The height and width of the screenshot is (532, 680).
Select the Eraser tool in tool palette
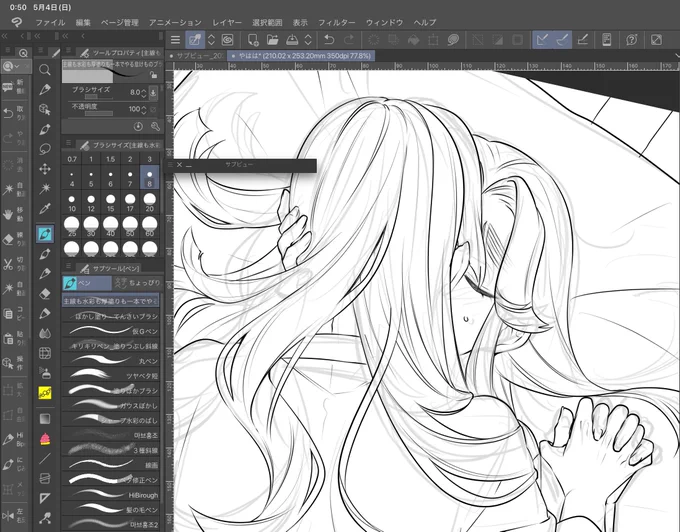(x=45, y=294)
